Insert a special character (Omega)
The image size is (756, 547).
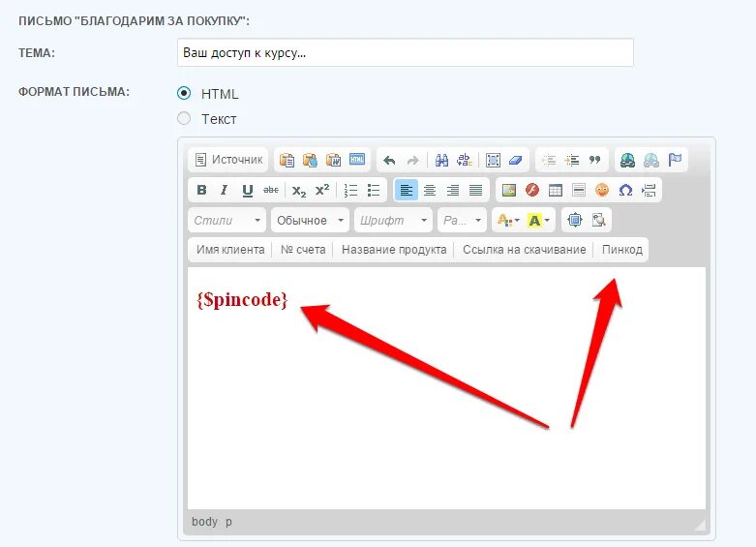pos(625,190)
